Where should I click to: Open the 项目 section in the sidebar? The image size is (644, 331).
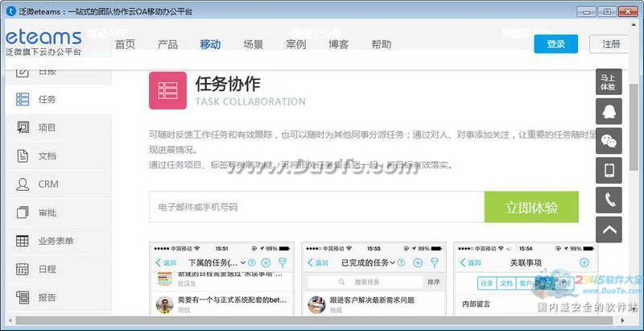pos(58,128)
